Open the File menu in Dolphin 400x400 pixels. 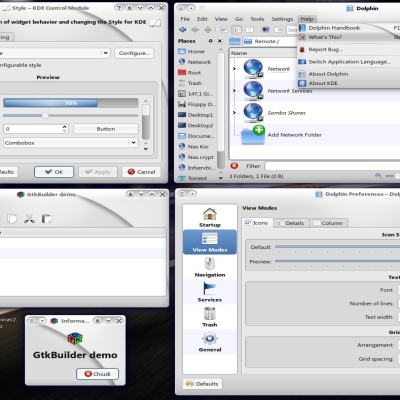(x=185, y=19)
